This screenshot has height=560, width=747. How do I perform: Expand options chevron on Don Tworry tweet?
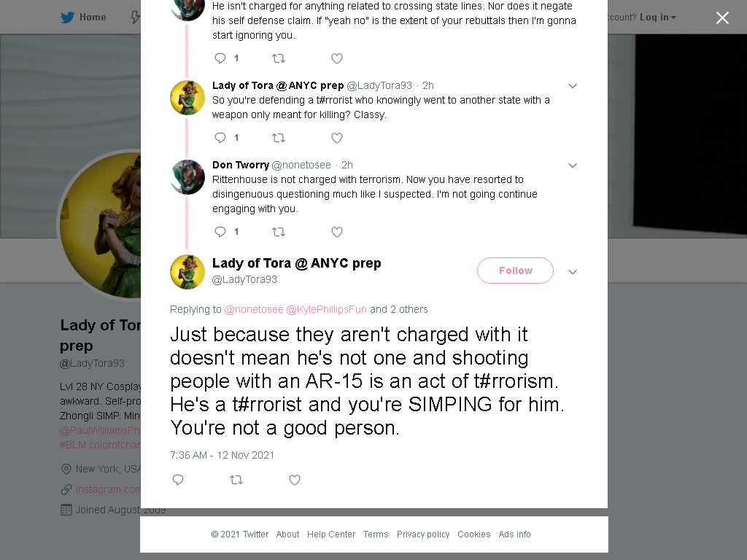(x=573, y=166)
